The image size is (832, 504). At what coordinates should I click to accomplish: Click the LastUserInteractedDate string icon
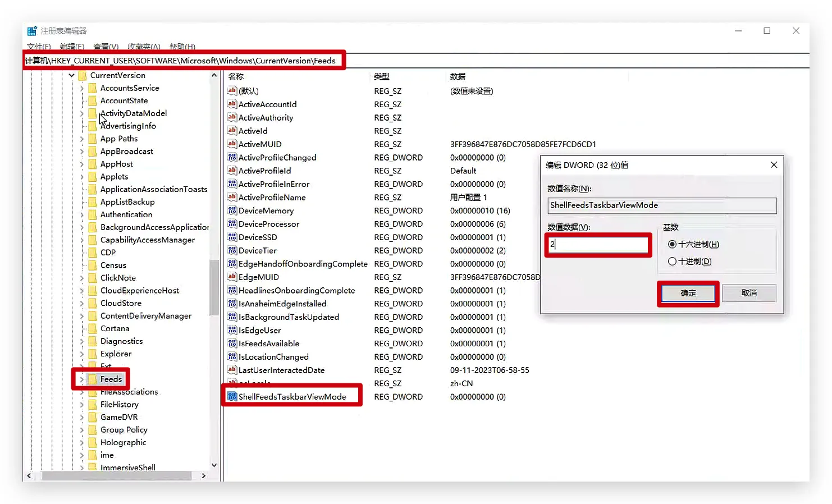coord(232,370)
